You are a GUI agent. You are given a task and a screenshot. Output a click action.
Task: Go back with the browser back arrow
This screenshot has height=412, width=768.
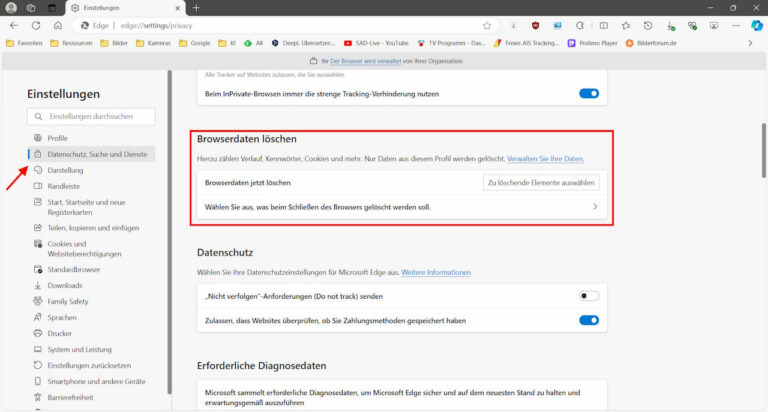pos(14,25)
